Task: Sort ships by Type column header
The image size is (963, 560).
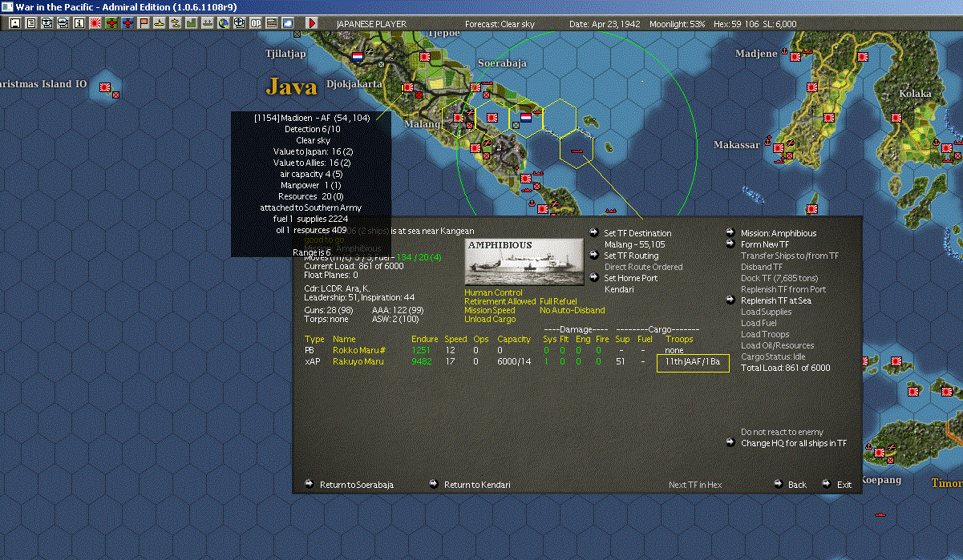Action: (314, 339)
